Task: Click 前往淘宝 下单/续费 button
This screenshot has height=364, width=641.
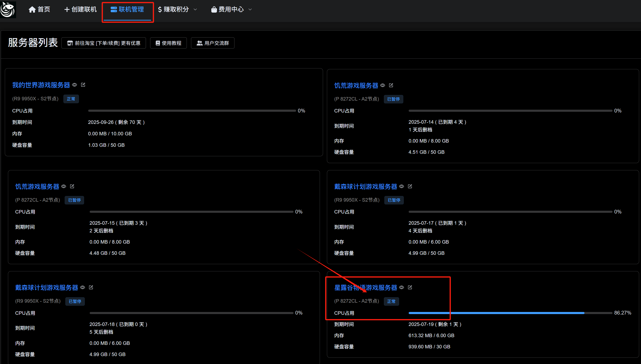Action: coord(104,43)
